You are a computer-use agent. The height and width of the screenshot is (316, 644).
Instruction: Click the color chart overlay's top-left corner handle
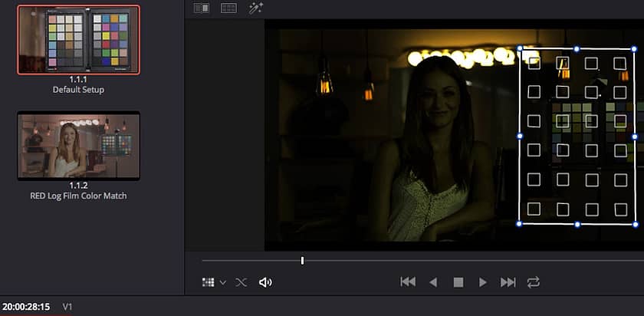coord(520,48)
